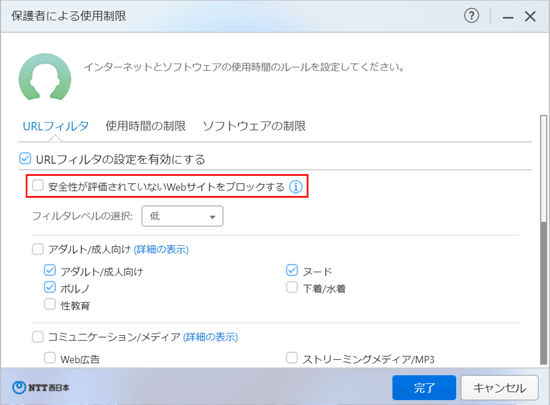
Task: Check the アダルト/成人向け category group checkbox
Action: [38, 249]
